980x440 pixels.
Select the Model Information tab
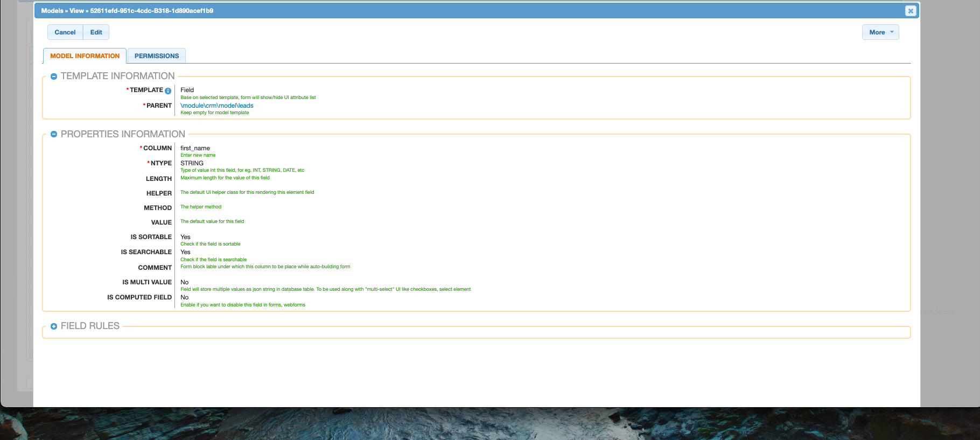[85, 56]
